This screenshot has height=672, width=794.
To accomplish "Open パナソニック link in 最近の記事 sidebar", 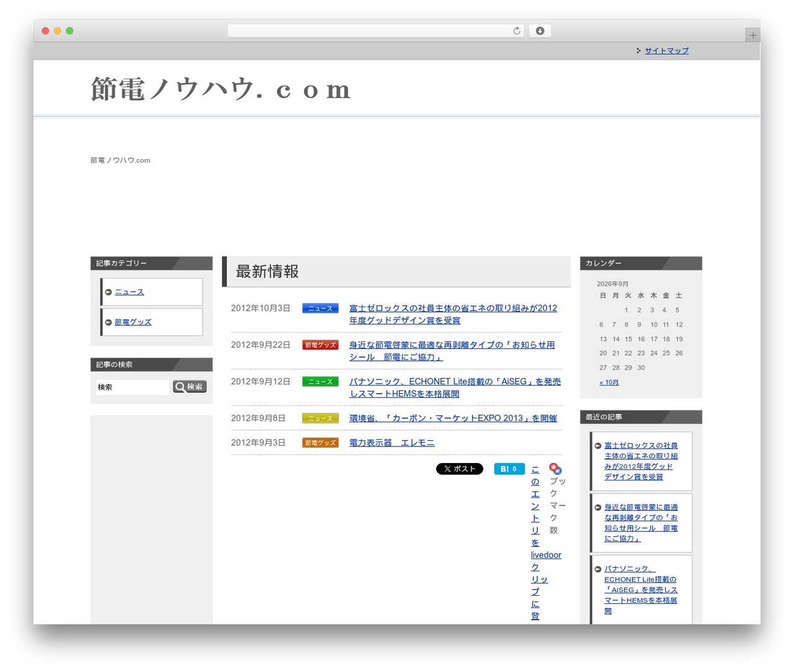I will (641, 590).
